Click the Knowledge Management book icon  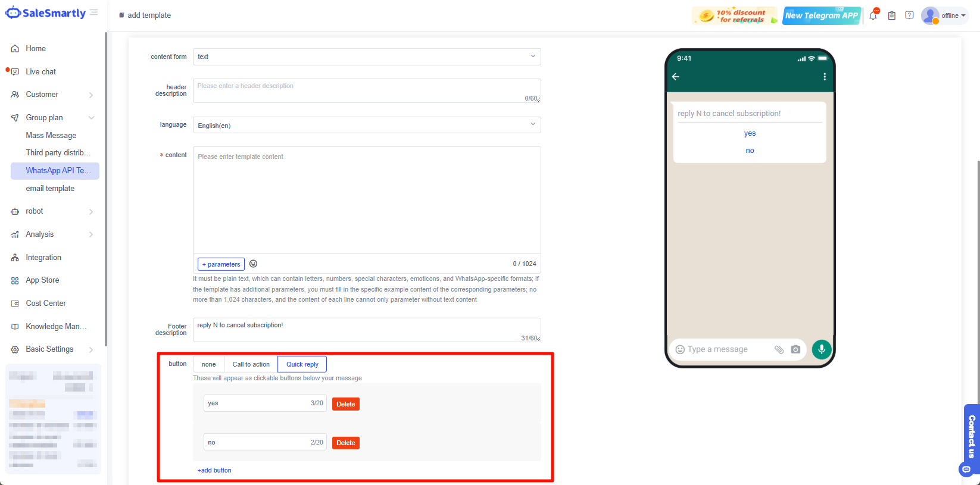pyautogui.click(x=15, y=327)
